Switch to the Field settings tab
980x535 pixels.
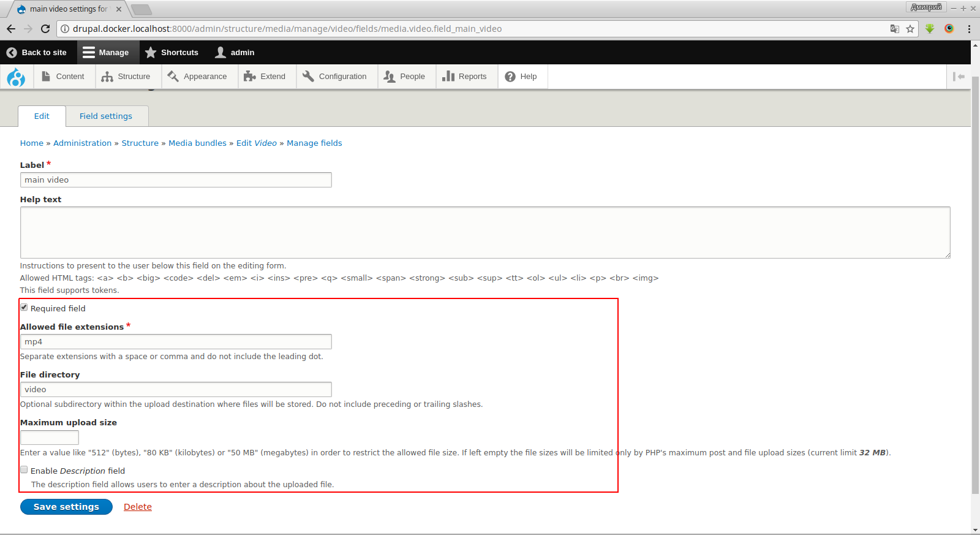click(106, 116)
